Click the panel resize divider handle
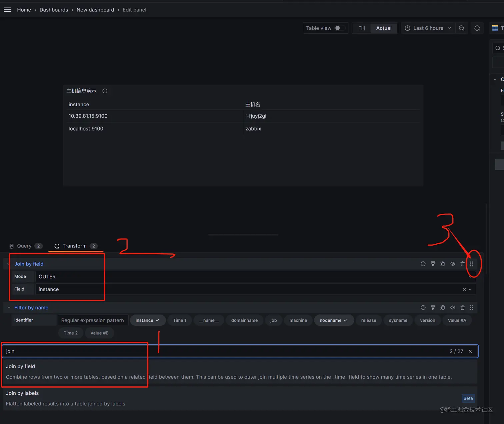 (x=243, y=235)
